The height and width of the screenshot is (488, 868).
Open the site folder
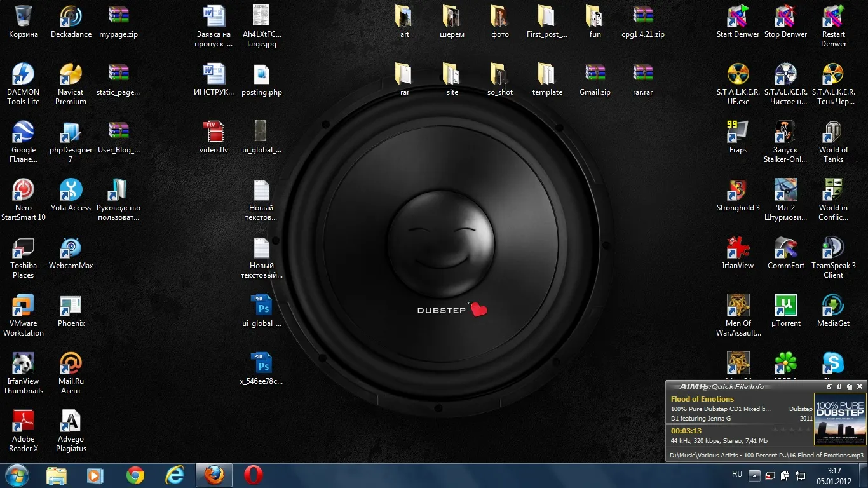(452, 79)
